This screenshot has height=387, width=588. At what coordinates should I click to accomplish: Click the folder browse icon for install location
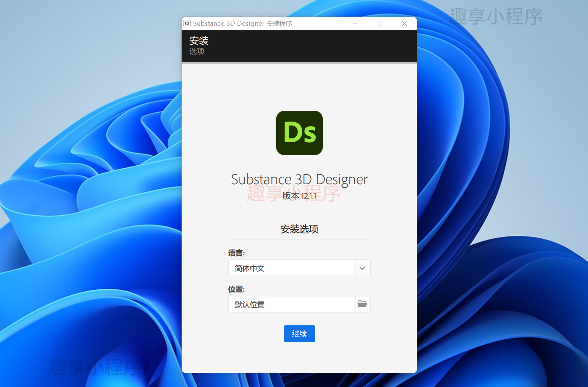pyautogui.click(x=362, y=304)
